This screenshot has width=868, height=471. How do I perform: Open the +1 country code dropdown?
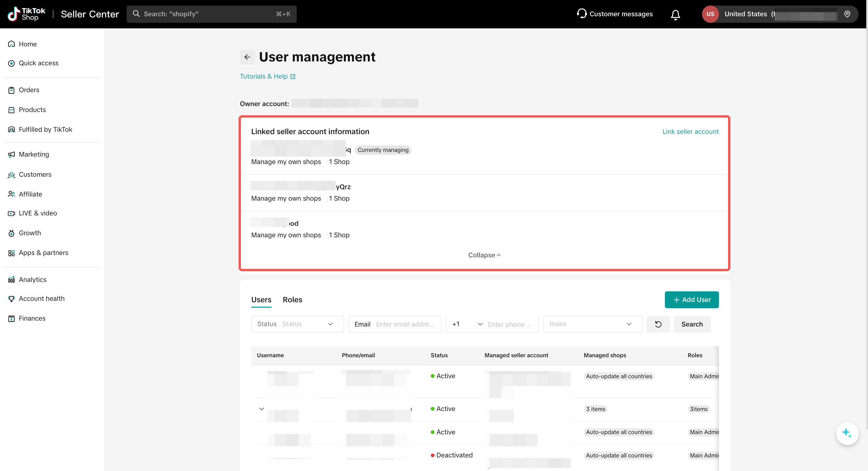pos(467,324)
